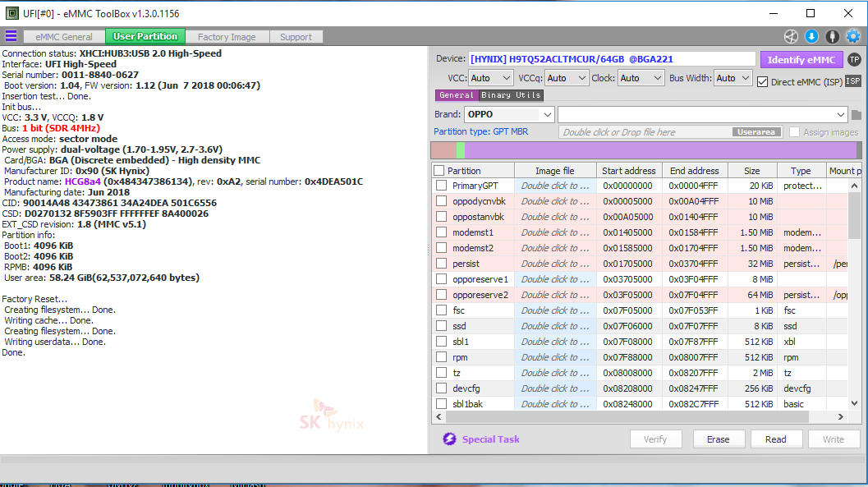Open the Support tab
868x487 pixels.
[296, 37]
